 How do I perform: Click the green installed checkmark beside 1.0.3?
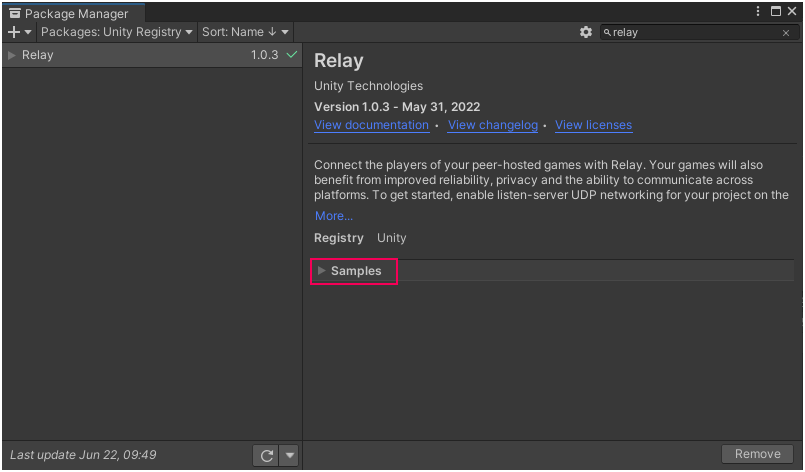coord(292,55)
